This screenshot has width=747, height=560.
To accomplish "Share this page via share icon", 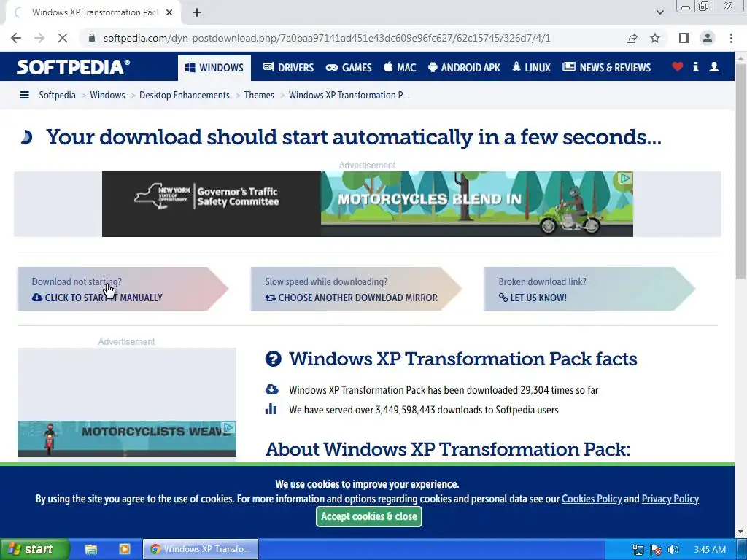I will (632, 38).
